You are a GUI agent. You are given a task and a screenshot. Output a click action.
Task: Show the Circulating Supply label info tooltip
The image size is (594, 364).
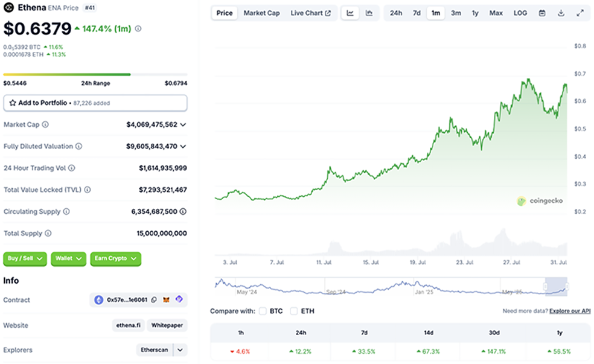[66, 211]
